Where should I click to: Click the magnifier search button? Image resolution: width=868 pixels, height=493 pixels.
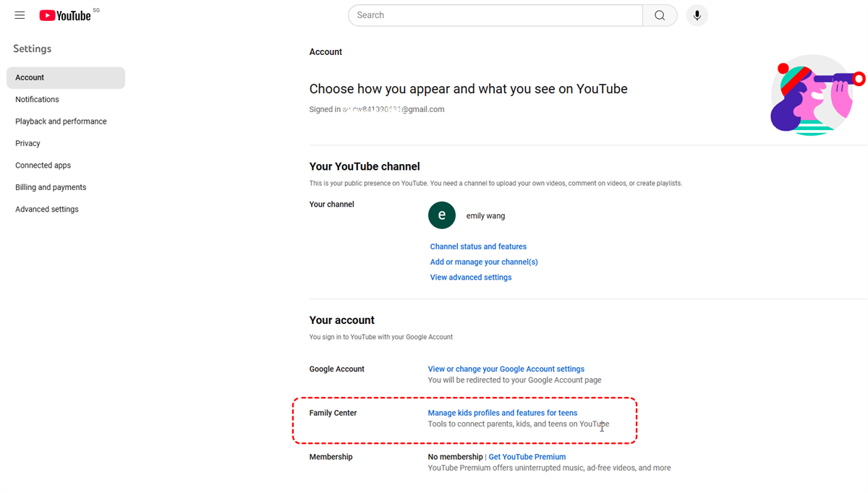pos(660,15)
